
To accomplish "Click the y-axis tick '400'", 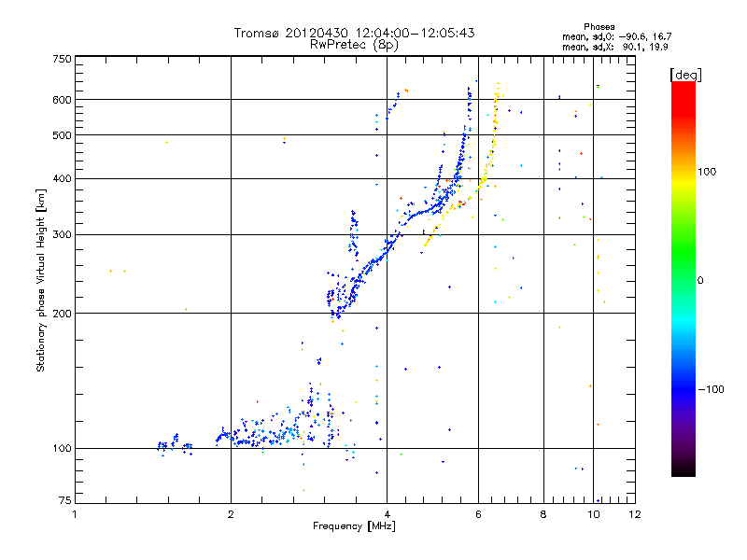I will [x=63, y=178].
